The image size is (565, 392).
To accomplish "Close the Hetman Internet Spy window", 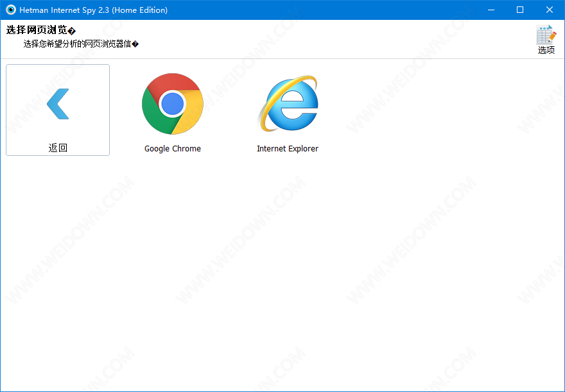I will pos(550,10).
